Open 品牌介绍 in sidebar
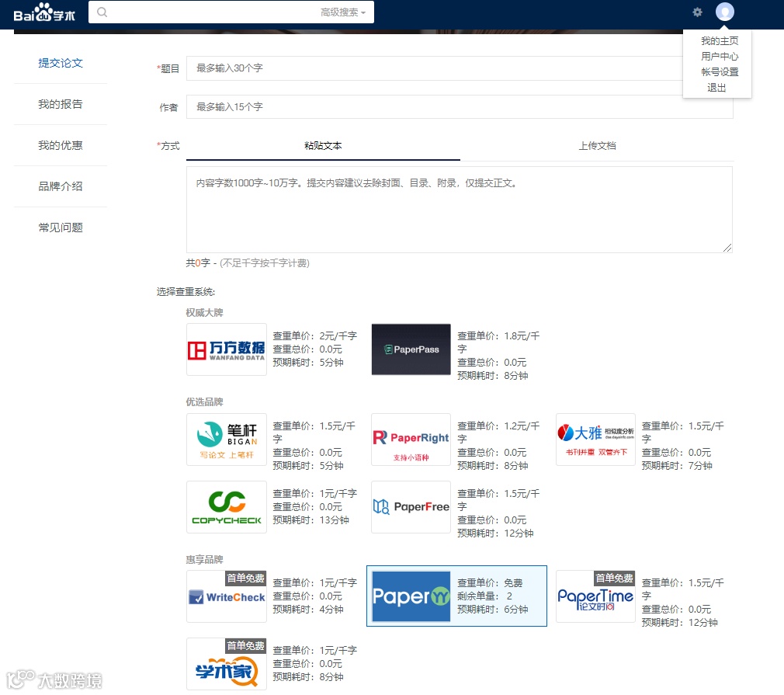 pyautogui.click(x=61, y=186)
